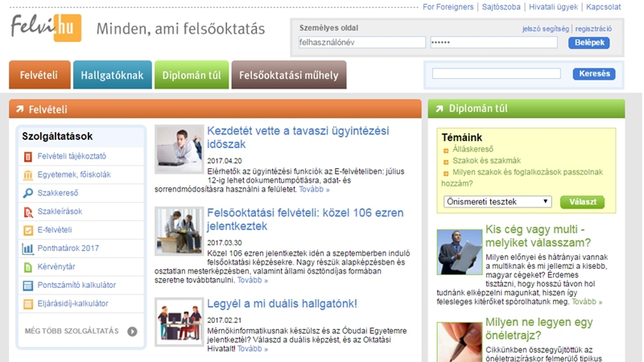Click the Felvételi tájékoztató book icon
The image size is (644, 362).
28,157
